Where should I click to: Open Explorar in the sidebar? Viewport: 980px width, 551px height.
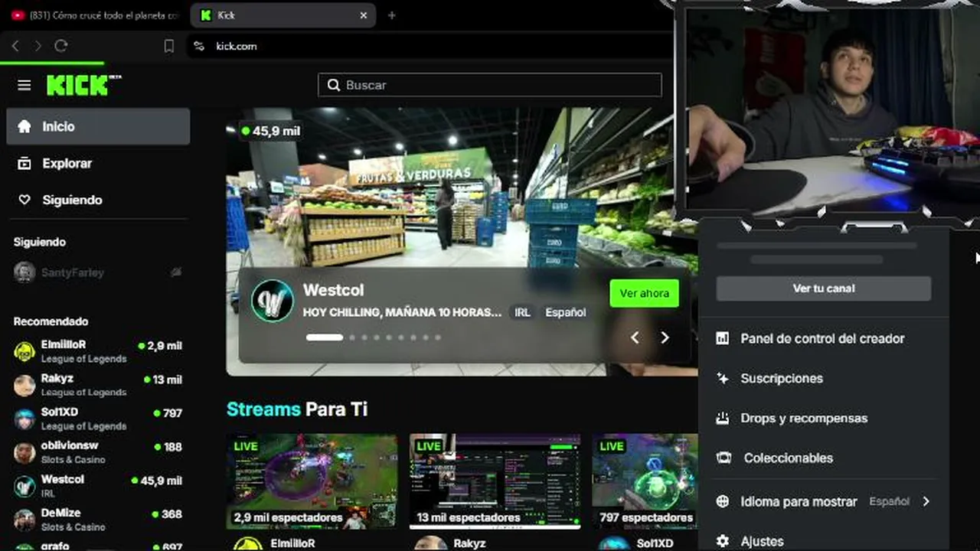(98, 163)
